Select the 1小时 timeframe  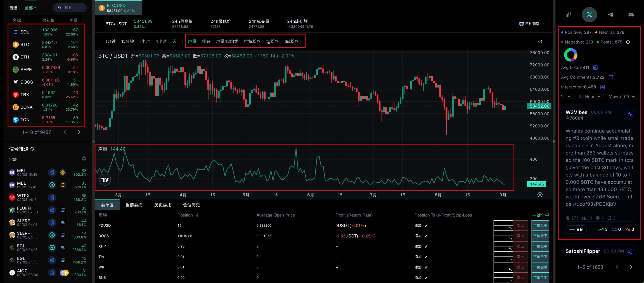(145, 41)
